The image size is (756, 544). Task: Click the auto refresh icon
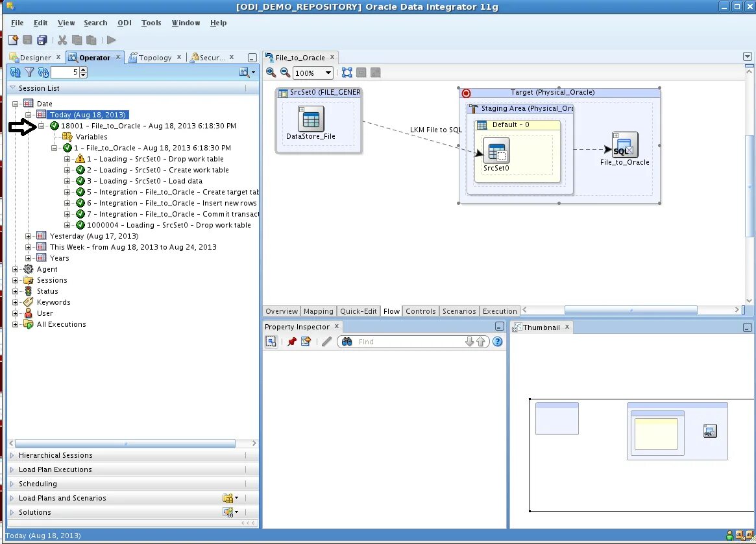pyautogui.click(x=43, y=72)
